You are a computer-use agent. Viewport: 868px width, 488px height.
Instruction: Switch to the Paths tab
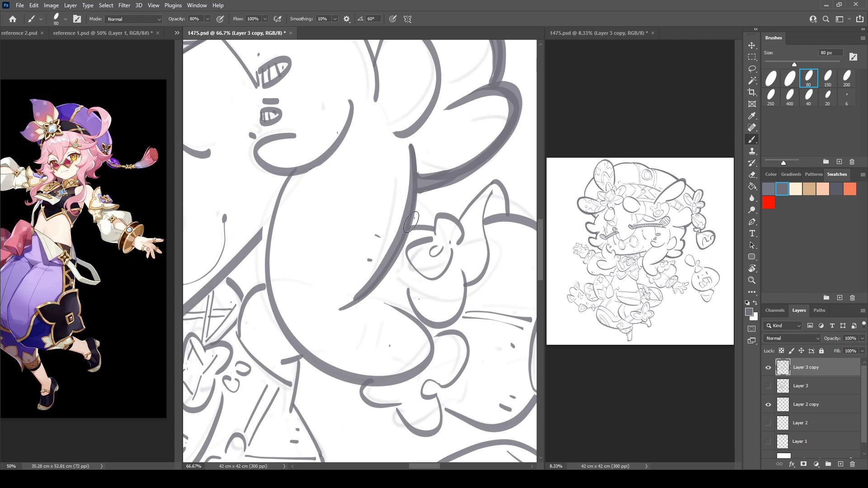(x=819, y=310)
